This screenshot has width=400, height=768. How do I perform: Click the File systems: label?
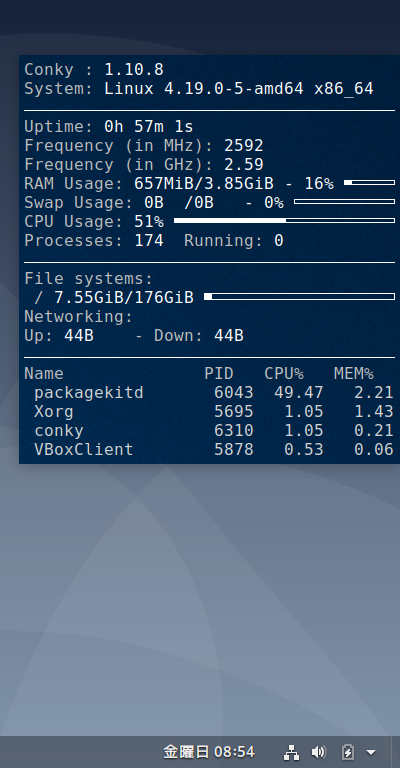point(89,279)
